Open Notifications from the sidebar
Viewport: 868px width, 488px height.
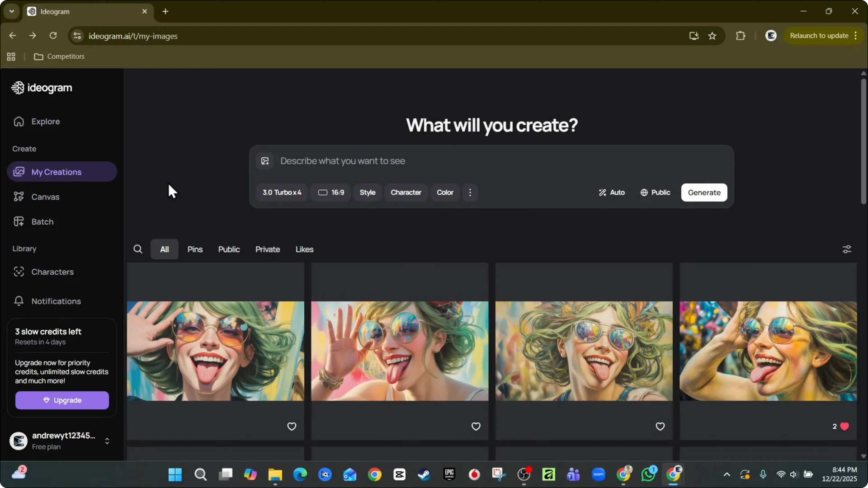pyautogui.click(x=55, y=301)
